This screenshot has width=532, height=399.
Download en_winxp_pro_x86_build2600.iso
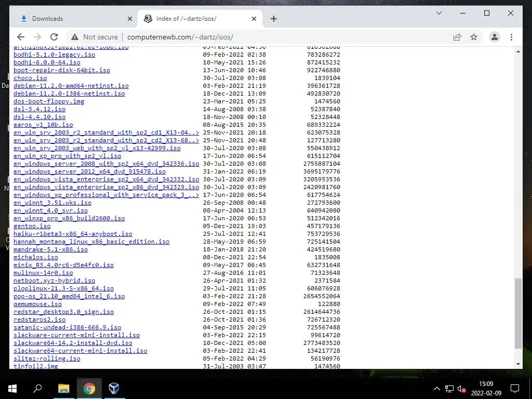(69, 219)
